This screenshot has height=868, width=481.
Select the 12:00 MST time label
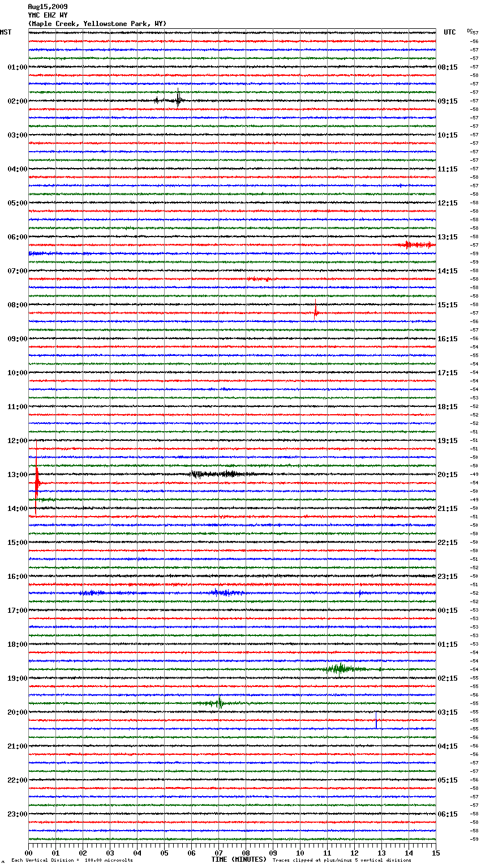tap(18, 441)
